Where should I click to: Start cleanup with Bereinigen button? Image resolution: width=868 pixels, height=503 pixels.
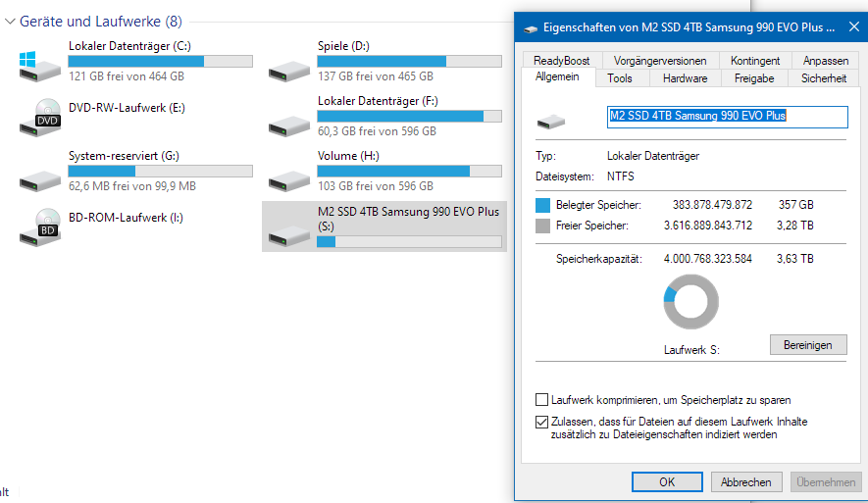coord(807,345)
